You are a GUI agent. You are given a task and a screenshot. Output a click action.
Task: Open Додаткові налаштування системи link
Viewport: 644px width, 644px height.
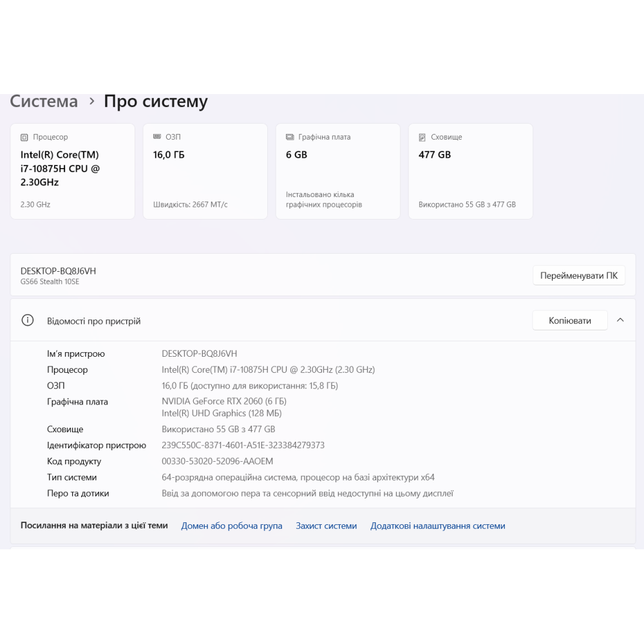[x=437, y=526]
